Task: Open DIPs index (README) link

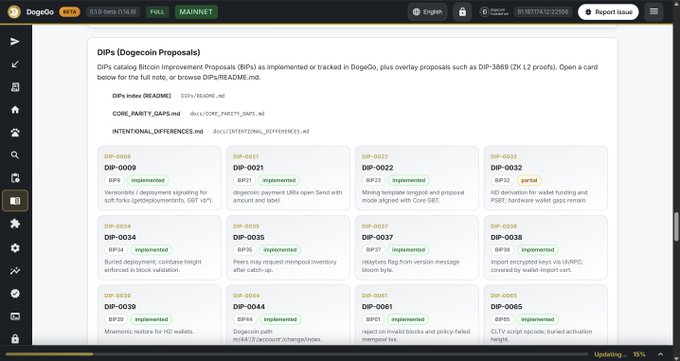Action: coord(141,96)
